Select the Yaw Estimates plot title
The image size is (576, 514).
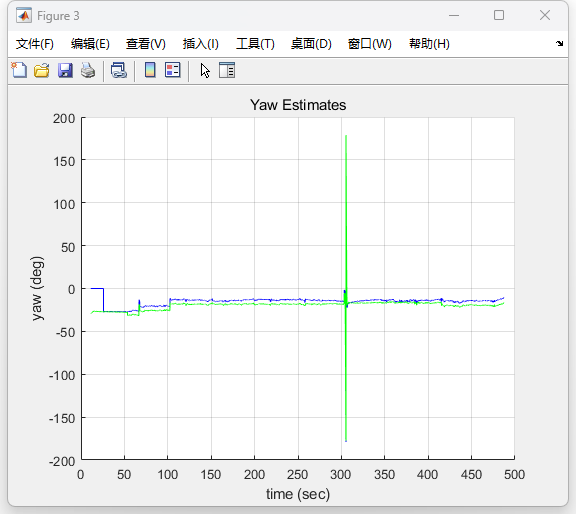tap(298, 105)
